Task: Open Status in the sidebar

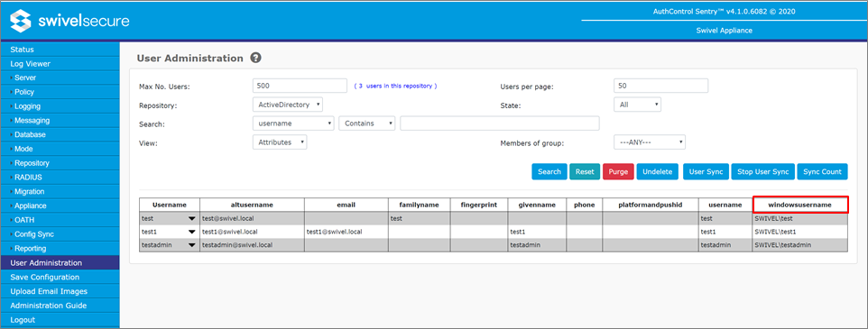Action: [x=60, y=50]
